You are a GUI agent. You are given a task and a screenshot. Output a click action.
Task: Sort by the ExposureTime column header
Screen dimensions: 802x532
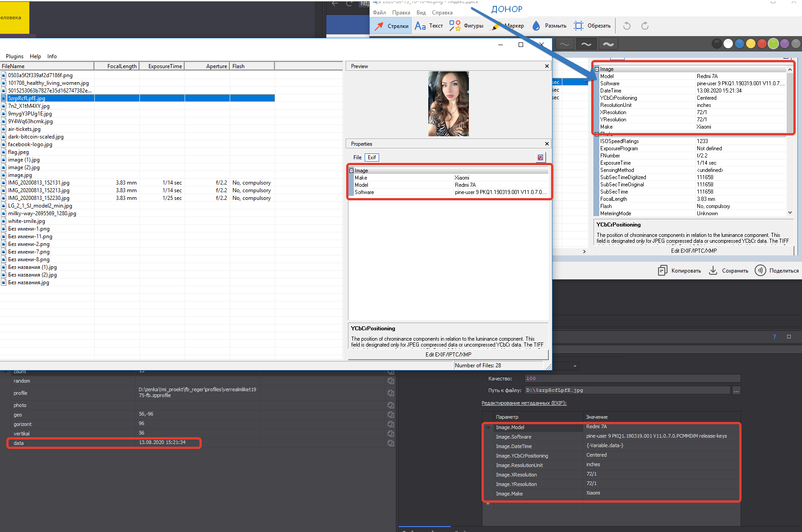[x=162, y=66]
